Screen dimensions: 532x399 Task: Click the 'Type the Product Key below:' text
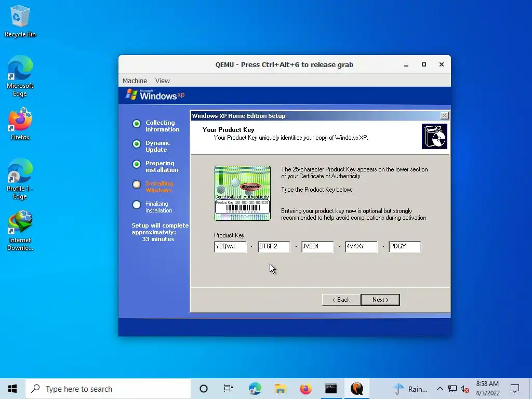tap(316, 190)
